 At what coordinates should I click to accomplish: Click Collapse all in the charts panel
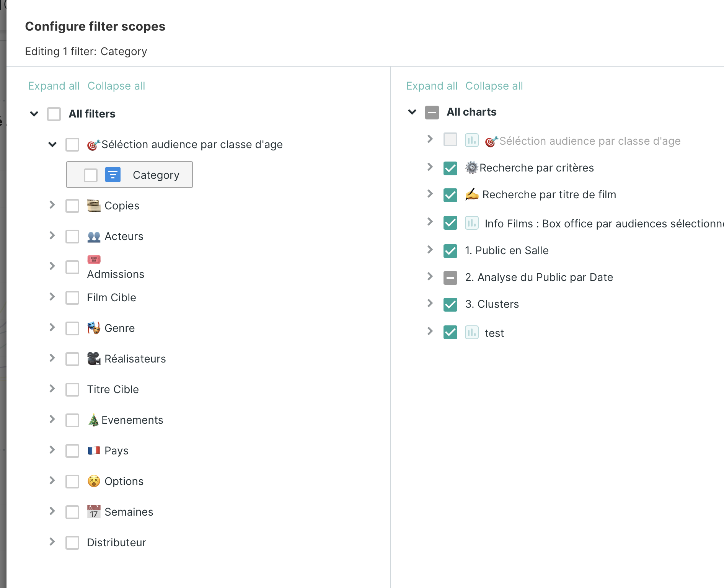[x=494, y=86]
